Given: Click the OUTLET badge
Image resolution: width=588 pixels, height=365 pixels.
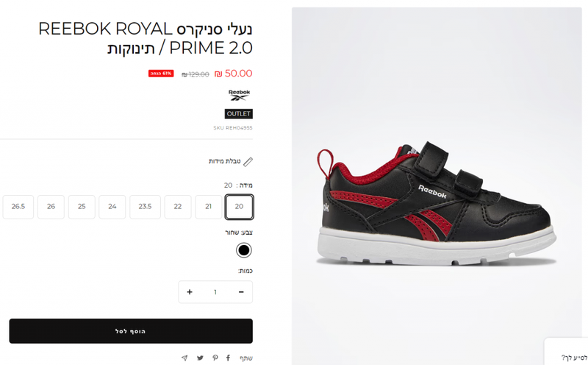Looking at the screenshot, I should click(238, 114).
